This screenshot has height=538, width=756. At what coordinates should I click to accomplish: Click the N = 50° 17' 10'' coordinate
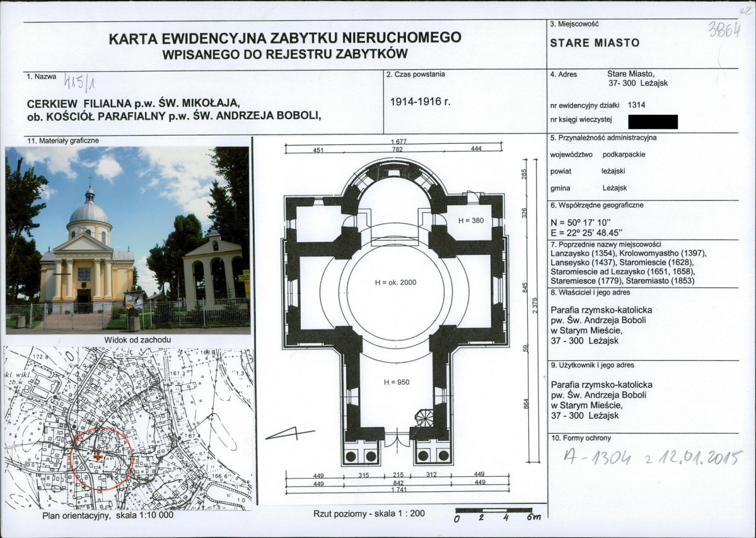pos(581,223)
